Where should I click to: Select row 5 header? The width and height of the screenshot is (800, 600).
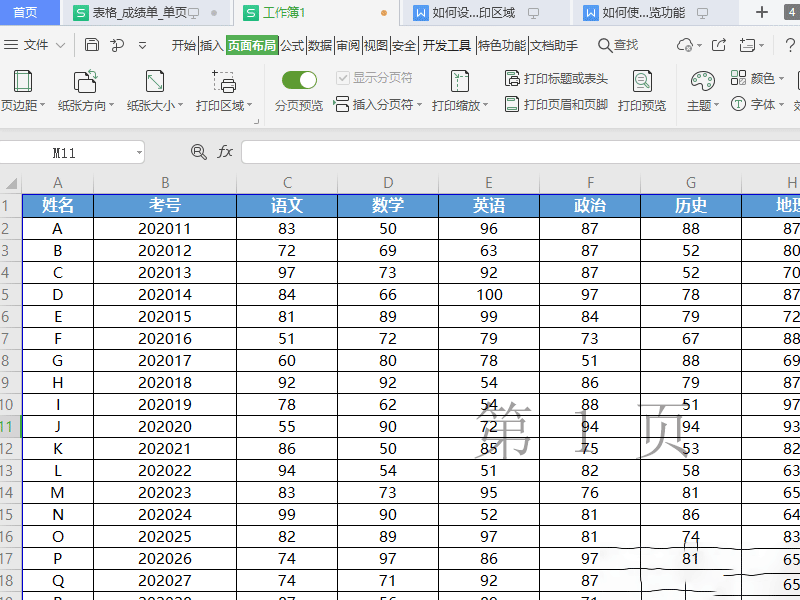(10, 294)
